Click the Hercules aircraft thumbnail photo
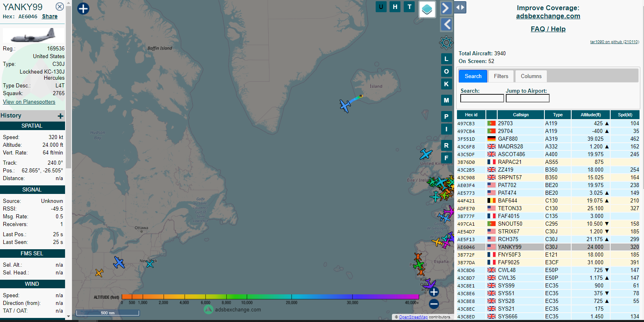 33,35
